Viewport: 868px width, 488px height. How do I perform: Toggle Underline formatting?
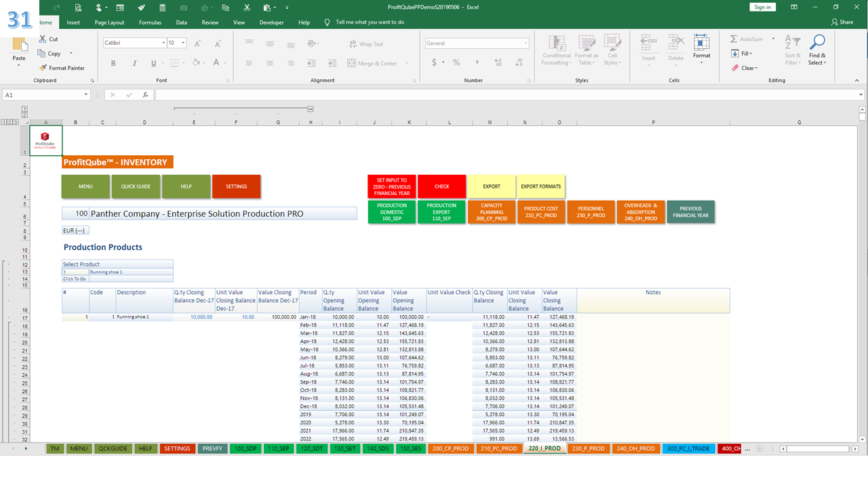click(153, 63)
